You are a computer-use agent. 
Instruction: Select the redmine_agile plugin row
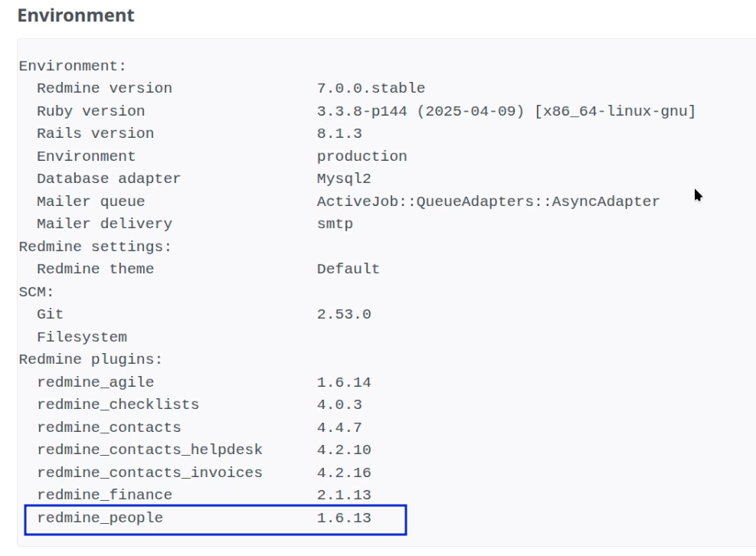tap(204, 382)
